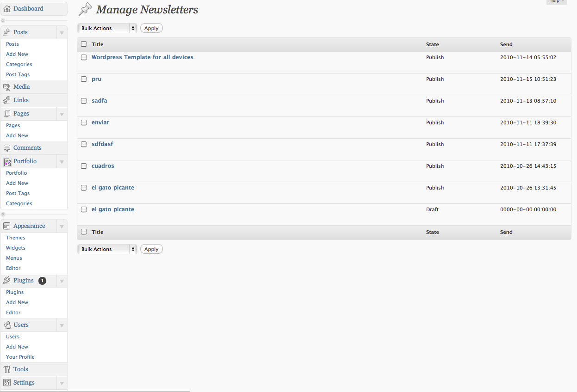This screenshot has width=577, height=392.
Task: Open Wordpress Template for all devices newsletter
Action: pos(143,57)
